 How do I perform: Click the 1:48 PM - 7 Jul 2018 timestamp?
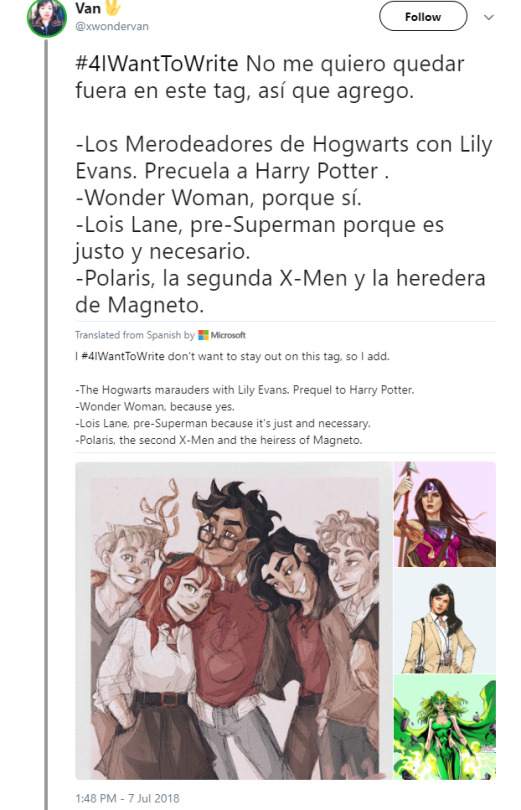click(127, 798)
